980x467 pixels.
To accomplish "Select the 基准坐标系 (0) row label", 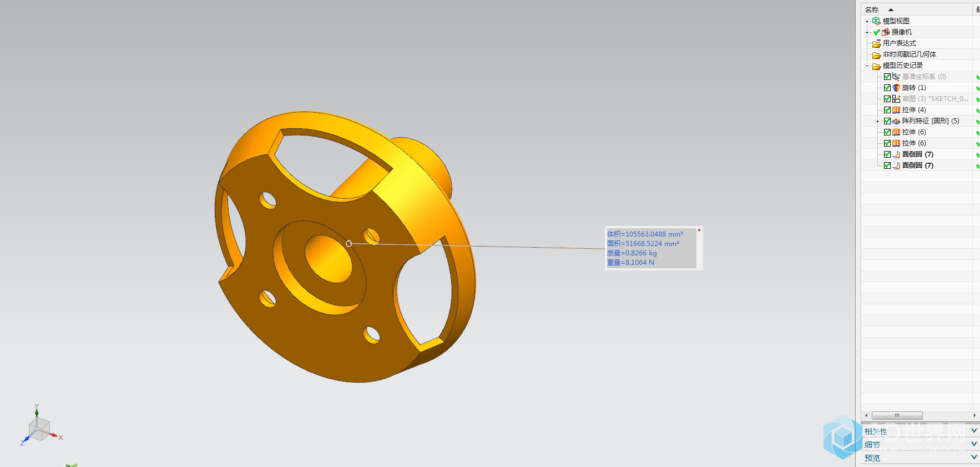I will coord(924,77).
